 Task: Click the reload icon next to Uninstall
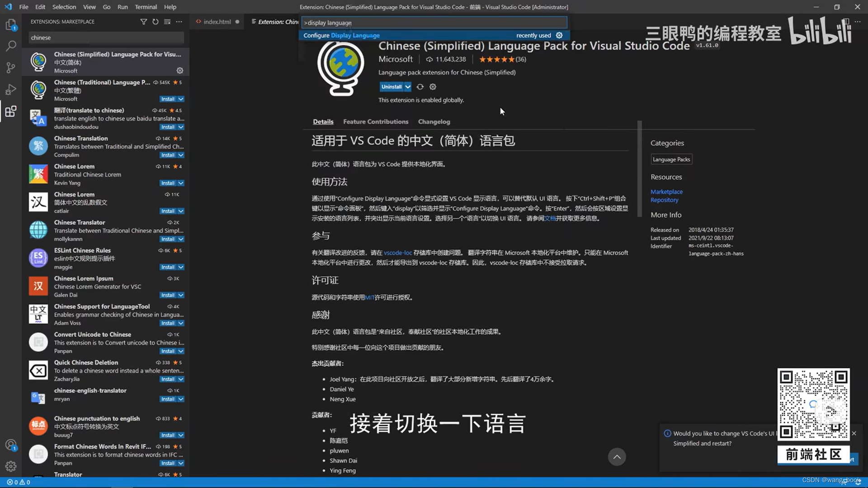point(420,86)
